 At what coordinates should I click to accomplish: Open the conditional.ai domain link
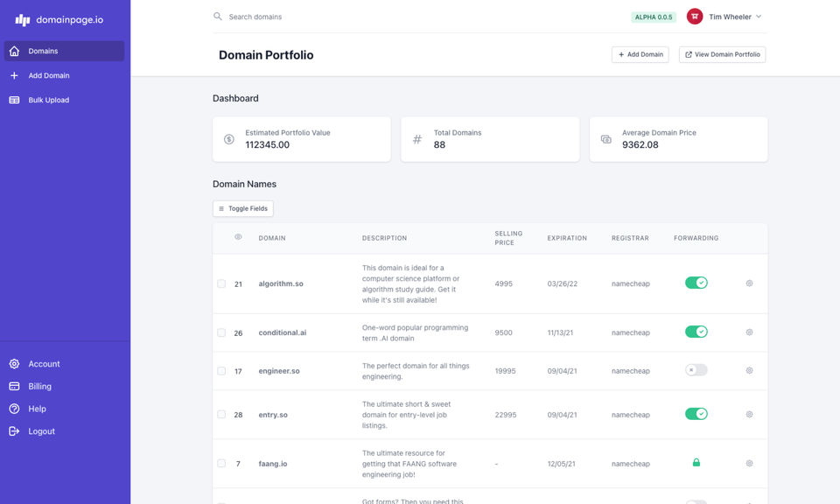283,332
